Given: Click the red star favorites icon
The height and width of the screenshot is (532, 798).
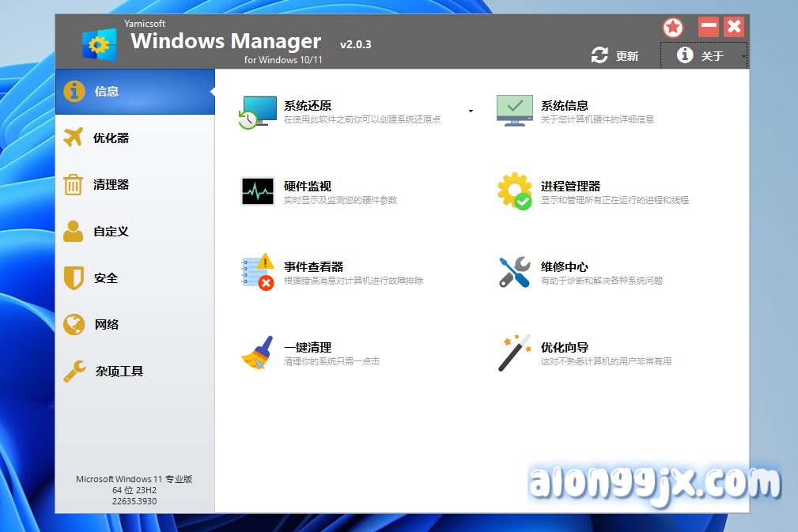Looking at the screenshot, I should pos(673,28).
